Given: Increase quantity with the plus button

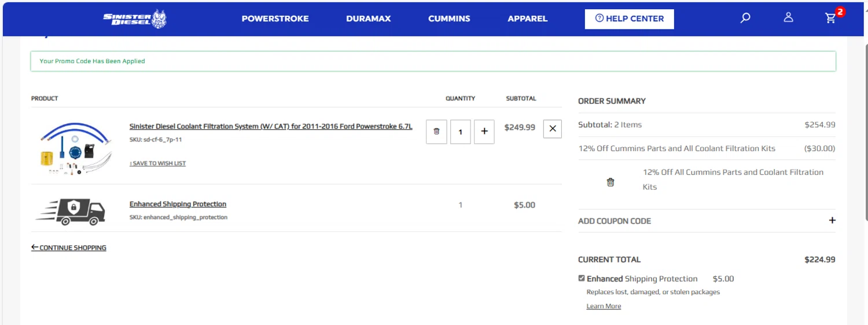Looking at the screenshot, I should (x=484, y=132).
